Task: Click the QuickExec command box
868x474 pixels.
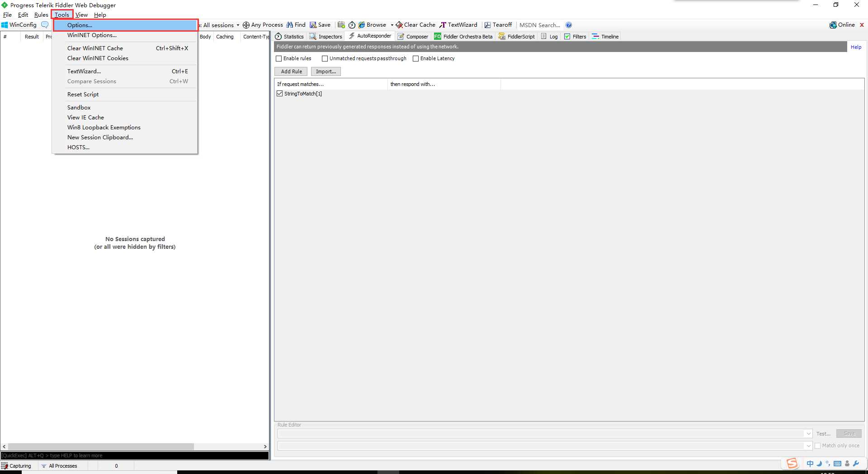Action: point(135,455)
